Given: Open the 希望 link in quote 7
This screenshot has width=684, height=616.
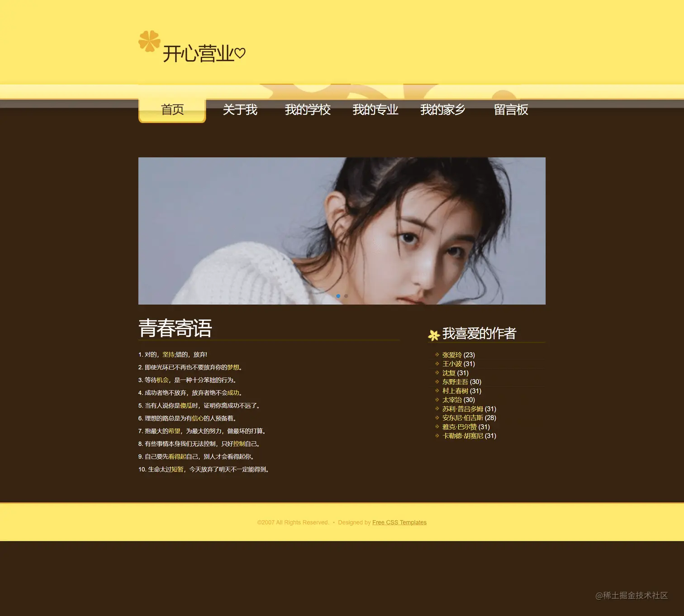Looking at the screenshot, I should (x=174, y=431).
